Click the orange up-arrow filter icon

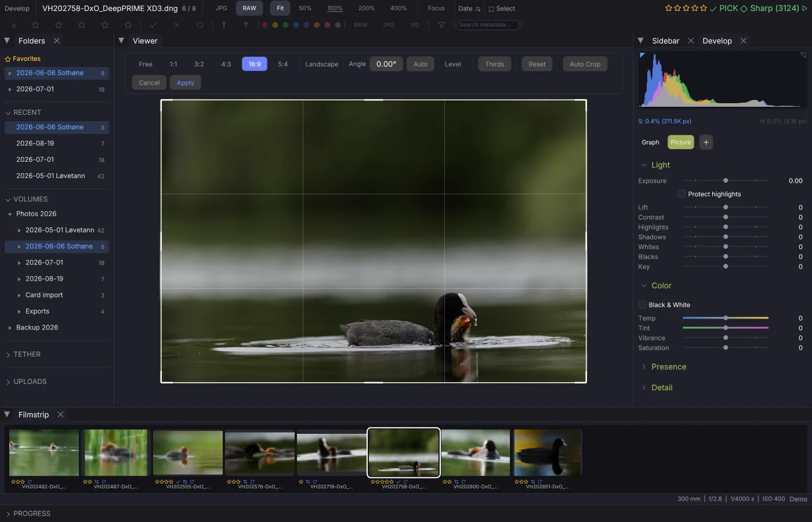pyautogui.click(x=246, y=25)
